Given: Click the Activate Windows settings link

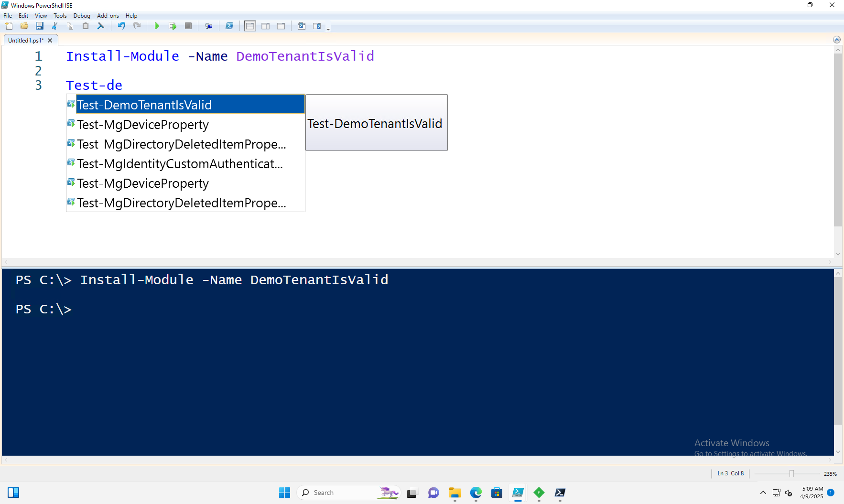Looking at the screenshot, I should click(x=749, y=454).
